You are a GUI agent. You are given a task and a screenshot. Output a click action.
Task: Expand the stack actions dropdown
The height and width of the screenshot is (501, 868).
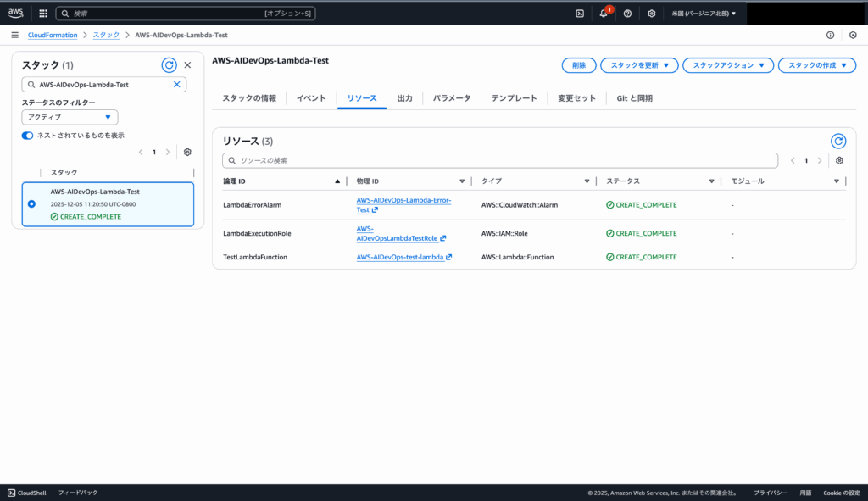tap(728, 65)
